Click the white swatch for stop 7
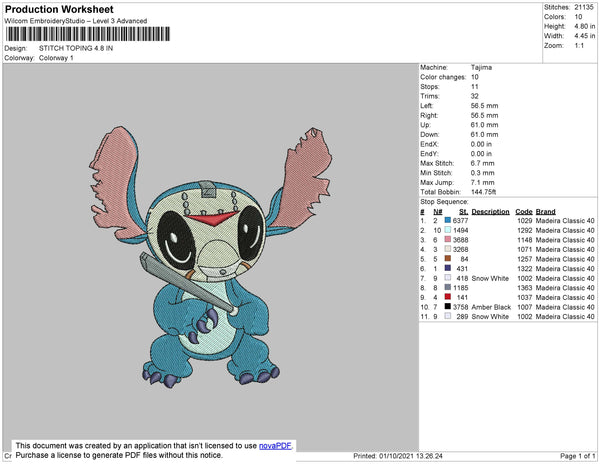Viewport: 600px width, 464px height. [x=447, y=278]
